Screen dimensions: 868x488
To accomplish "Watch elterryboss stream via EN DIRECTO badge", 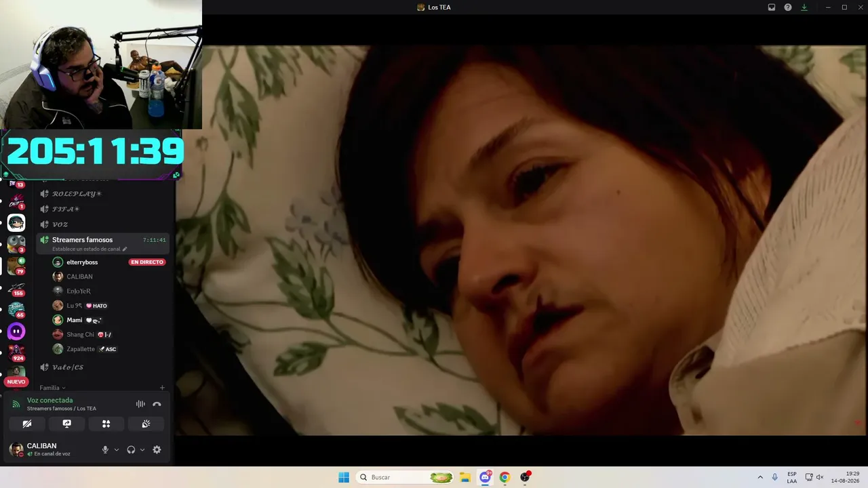I will click(x=147, y=262).
